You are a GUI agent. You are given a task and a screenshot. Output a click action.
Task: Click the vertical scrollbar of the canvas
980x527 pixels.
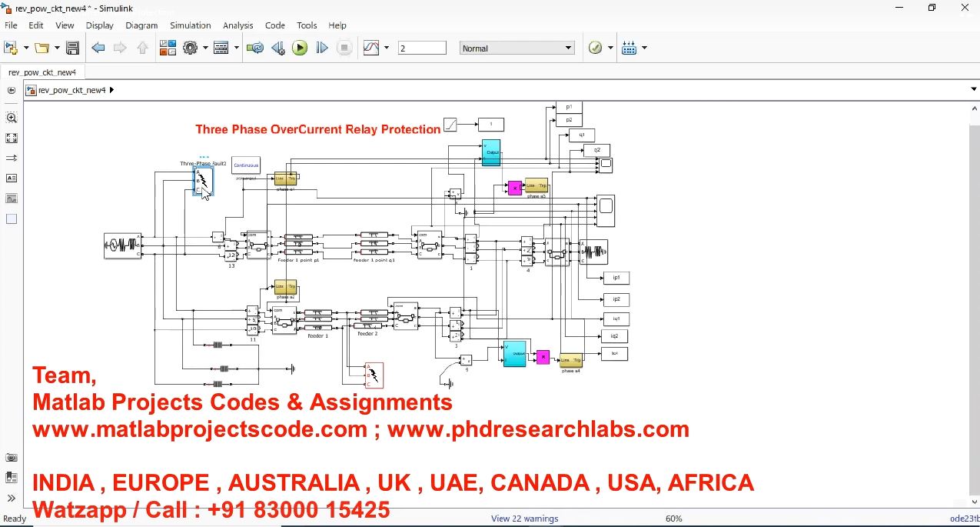[x=975, y=308]
